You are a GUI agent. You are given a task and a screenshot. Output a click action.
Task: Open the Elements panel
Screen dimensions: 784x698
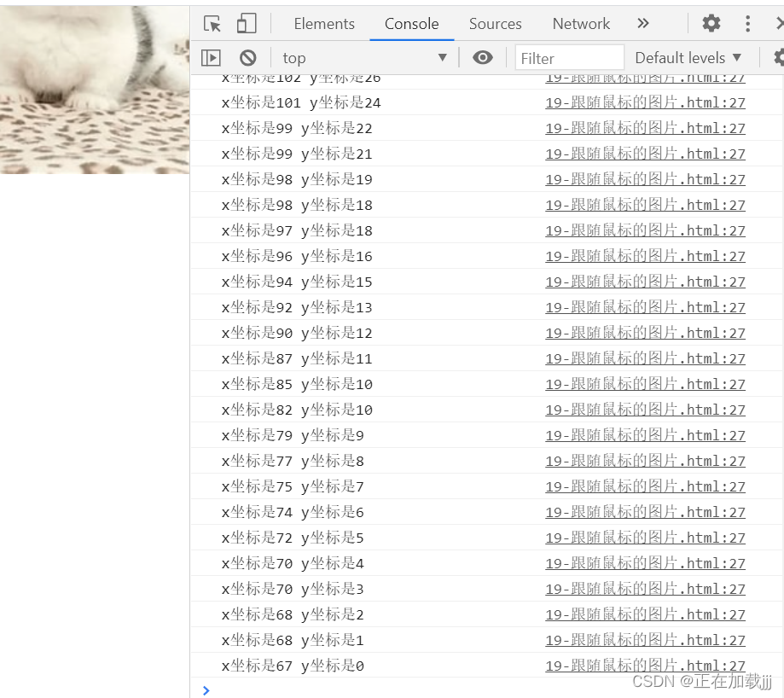pyautogui.click(x=324, y=23)
